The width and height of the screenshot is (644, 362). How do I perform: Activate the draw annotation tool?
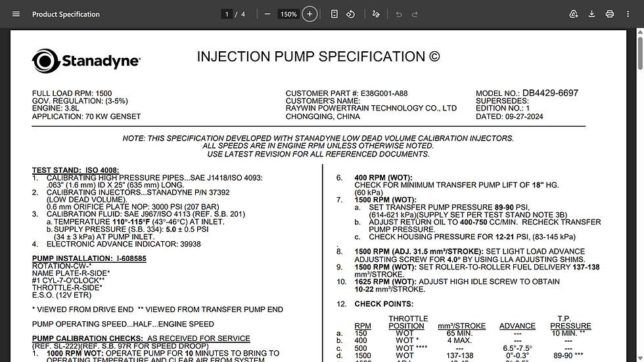tap(376, 14)
